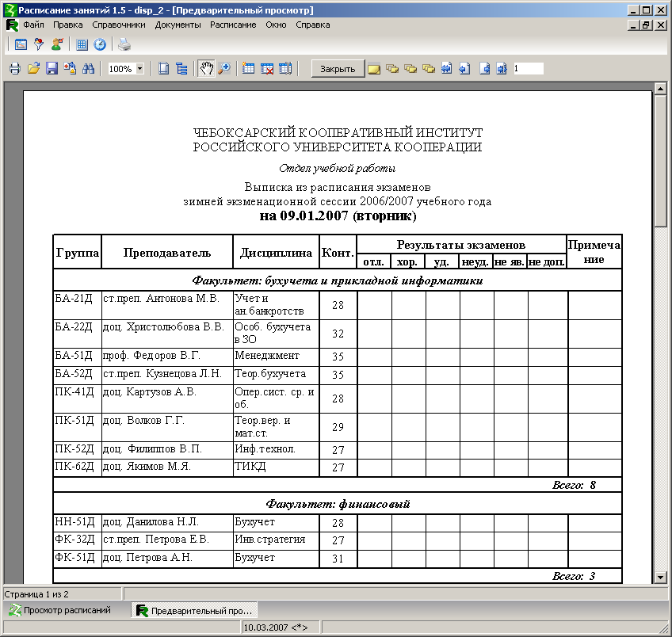
Task: Click discipline cell Менеджмент
Action: [x=277, y=357]
